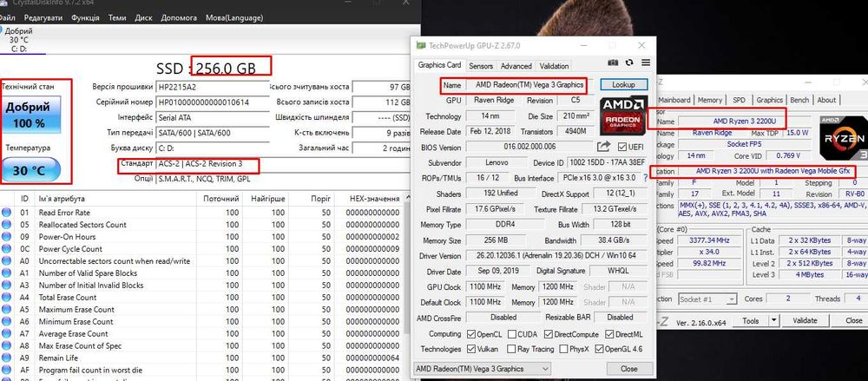The height and width of the screenshot is (381, 868).
Task: Click the Validate button in CPU-Z
Action: pyautogui.click(x=805, y=320)
